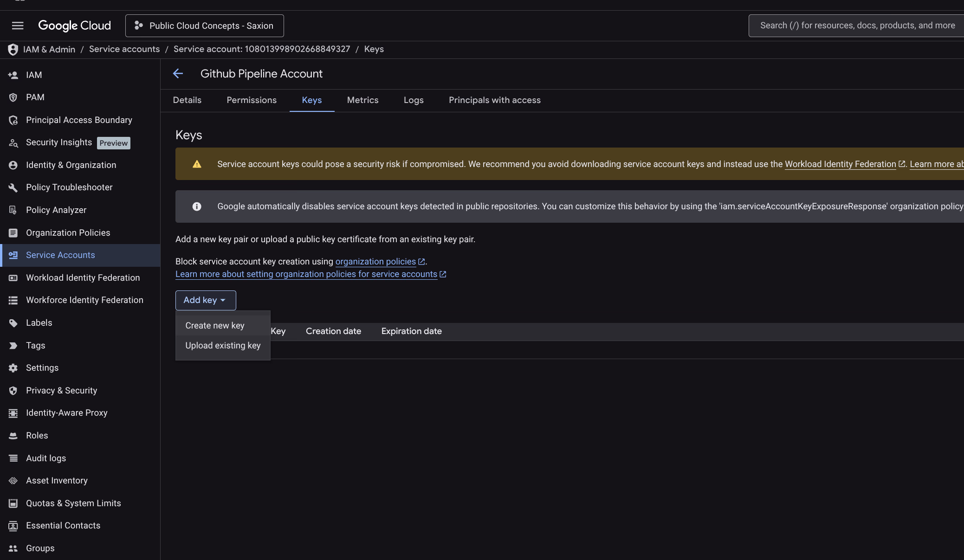Switch to the Metrics tab
This screenshot has height=560, width=964.
(362, 100)
